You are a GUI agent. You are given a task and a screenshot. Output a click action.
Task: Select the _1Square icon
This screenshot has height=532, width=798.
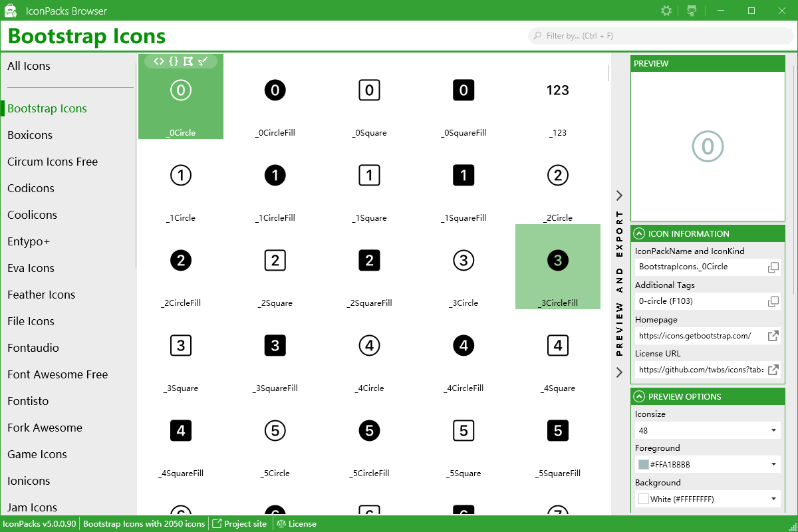(x=369, y=182)
